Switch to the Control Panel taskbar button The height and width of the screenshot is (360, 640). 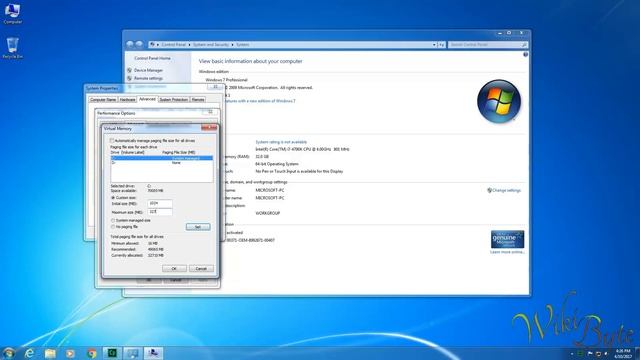(x=133, y=353)
